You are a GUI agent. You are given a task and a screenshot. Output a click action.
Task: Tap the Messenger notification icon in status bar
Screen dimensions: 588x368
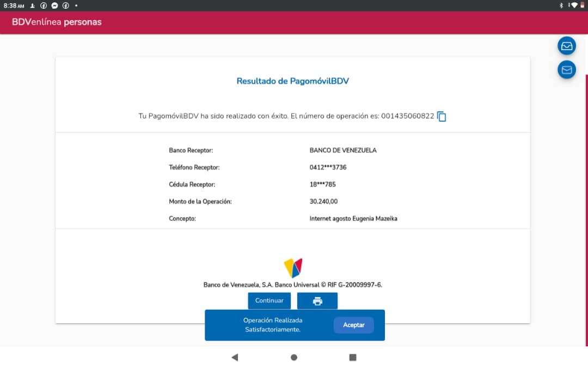(x=55, y=5)
